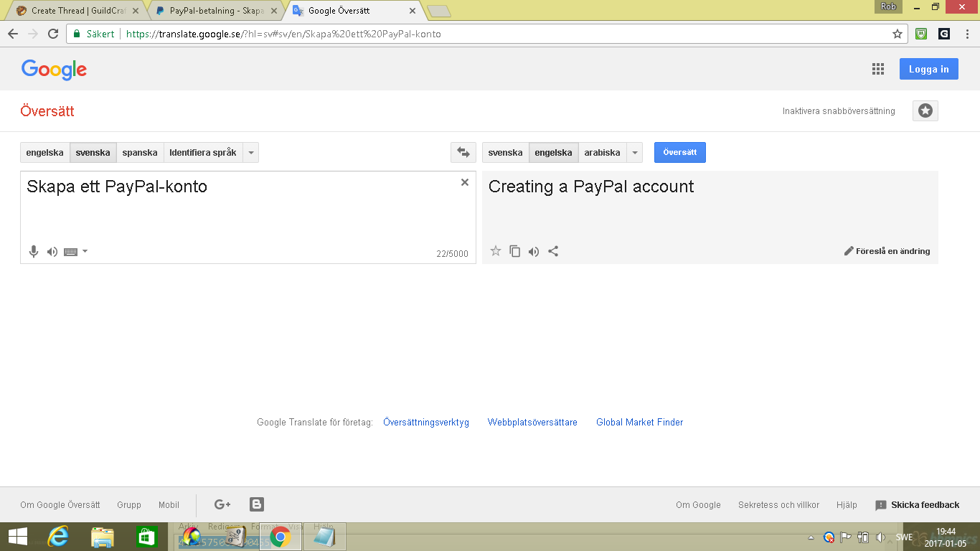The image size is (980, 551).
Task: Select engelska as source language
Action: 45,152
